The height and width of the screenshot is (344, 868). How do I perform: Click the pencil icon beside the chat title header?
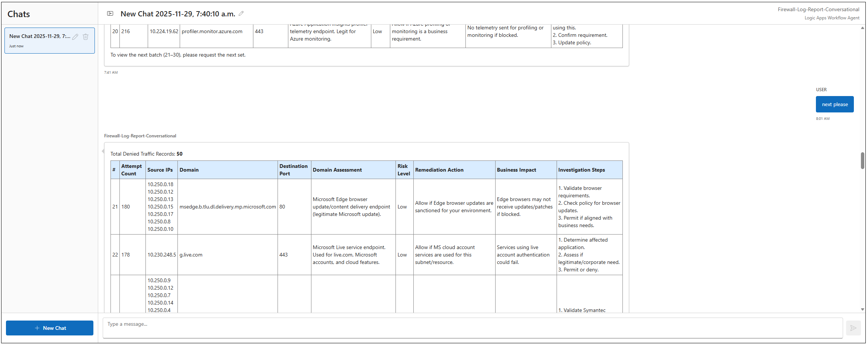coord(241,13)
